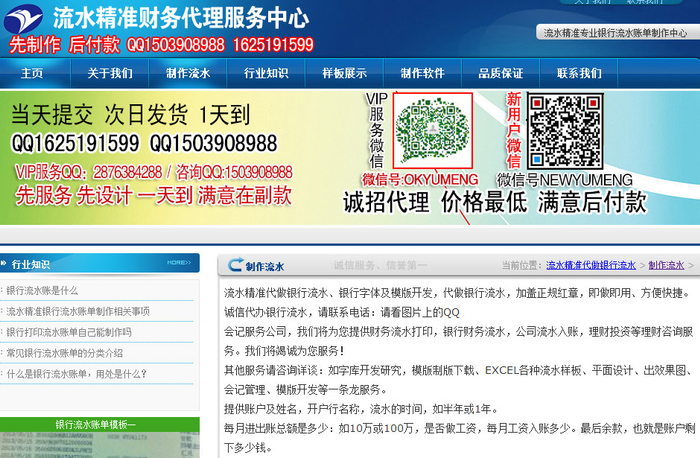Click MORE>> in 行业知识 panel header
The image size is (700, 458).
pyautogui.click(x=179, y=262)
